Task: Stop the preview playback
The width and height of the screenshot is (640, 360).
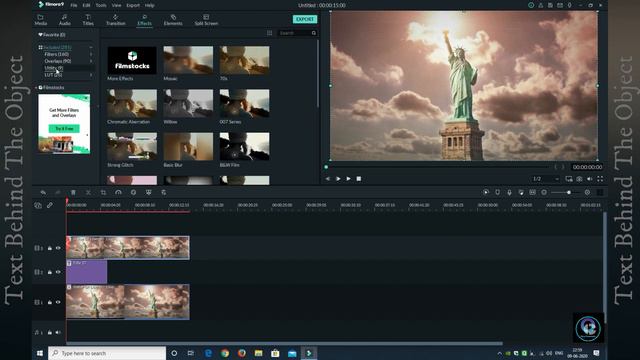Action: [359, 179]
